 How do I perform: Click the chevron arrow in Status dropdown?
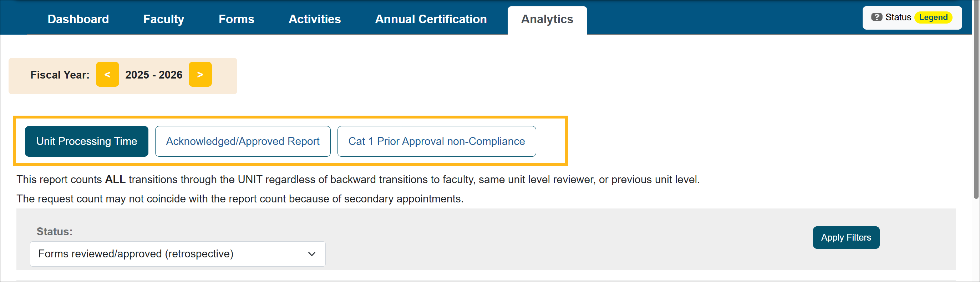tap(311, 254)
